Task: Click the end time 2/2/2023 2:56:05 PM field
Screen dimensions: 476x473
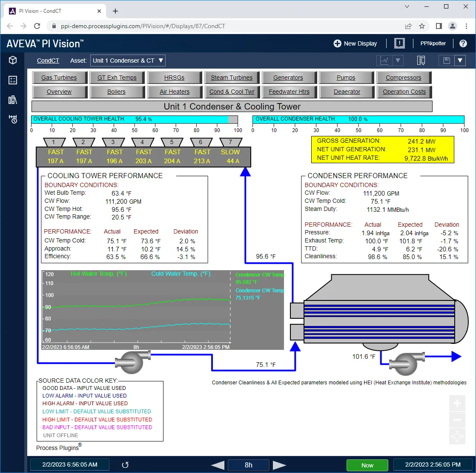Action: point(433,465)
